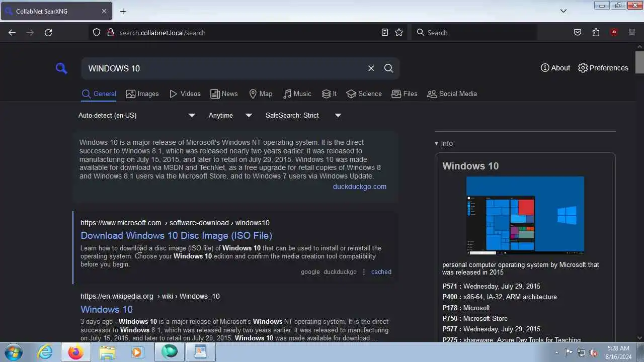Open the duckduckgo.com answer source link
This screenshot has width=644, height=362.
coord(360,187)
